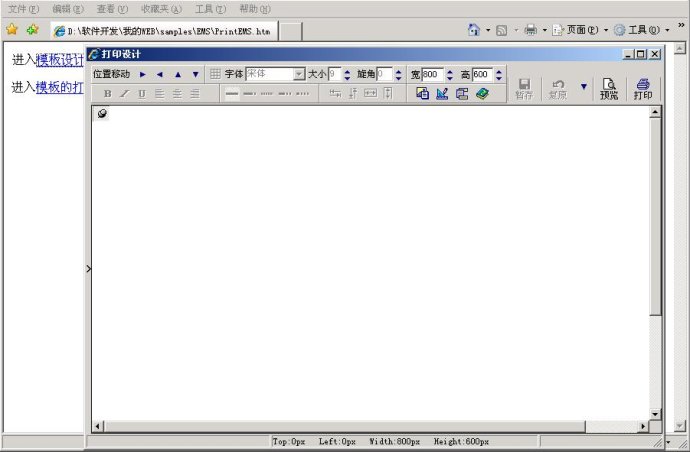Image resolution: width=690 pixels, height=452 pixels.
Task: Click the solid line style swatch
Action: [231, 94]
